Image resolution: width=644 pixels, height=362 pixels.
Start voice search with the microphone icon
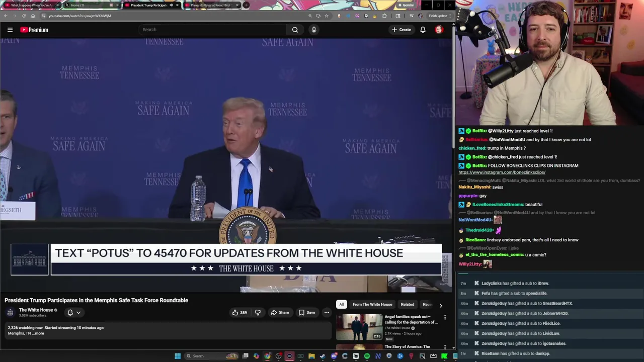pyautogui.click(x=314, y=30)
